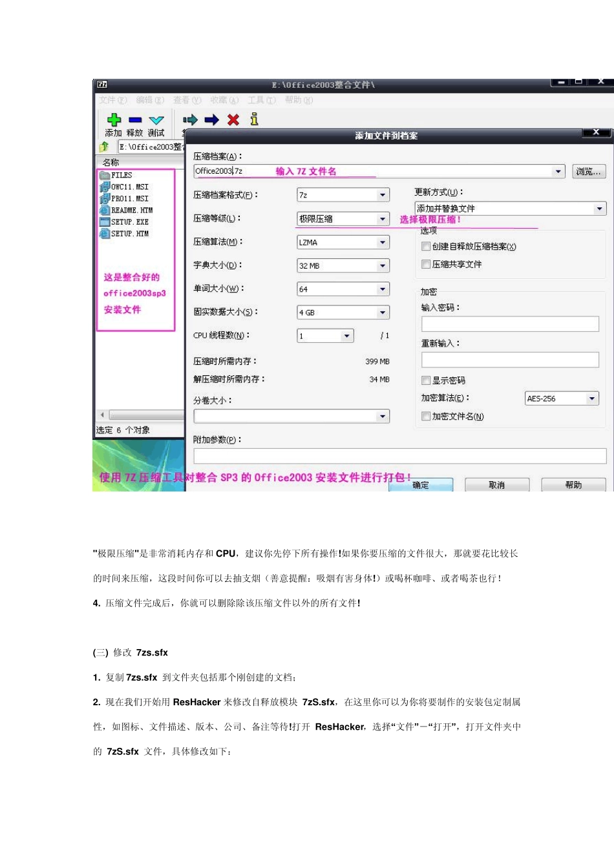This screenshot has height=868, width=614.
Task: Click the 选定 6 个对象 status text
Action: [x=123, y=430]
